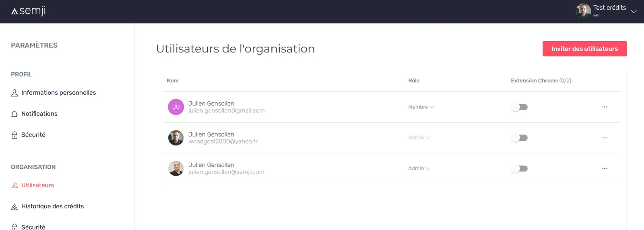Open more options for julien.gensollen@semji.com
Image resolution: width=644 pixels, height=230 pixels.
tap(605, 168)
